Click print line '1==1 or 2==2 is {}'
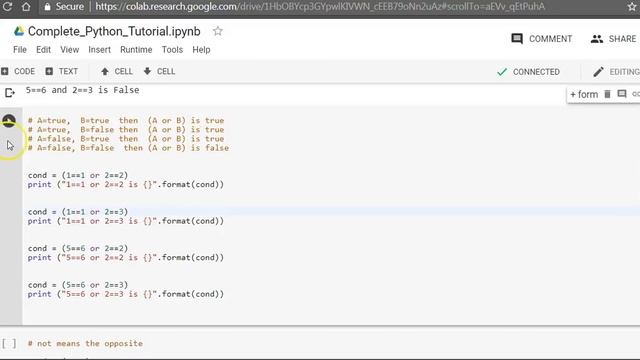The height and width of the screenshot is (360, 640). click(126, 184)
